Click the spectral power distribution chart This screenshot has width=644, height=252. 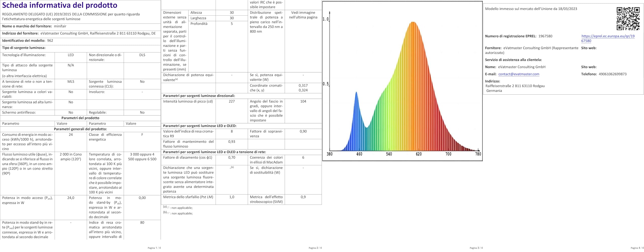[402, 81]
